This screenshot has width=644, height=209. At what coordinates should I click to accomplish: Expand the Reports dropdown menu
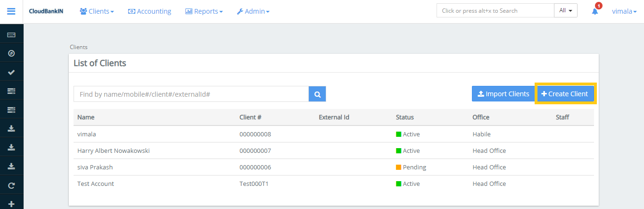(x=204, y=11)
